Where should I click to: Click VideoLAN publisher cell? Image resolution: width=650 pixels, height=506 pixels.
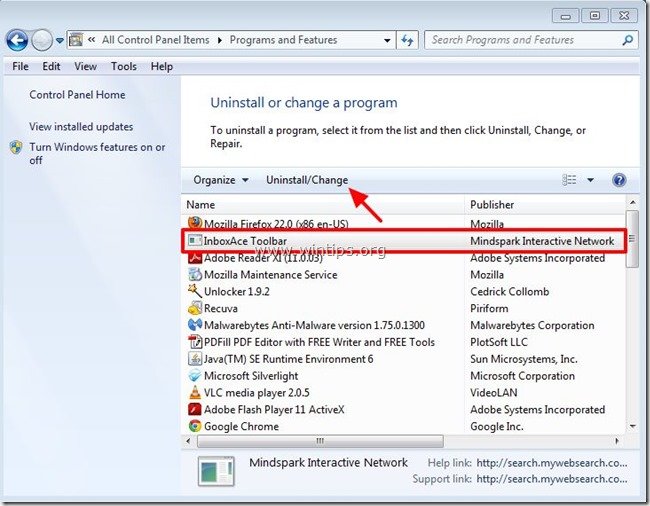494,392
